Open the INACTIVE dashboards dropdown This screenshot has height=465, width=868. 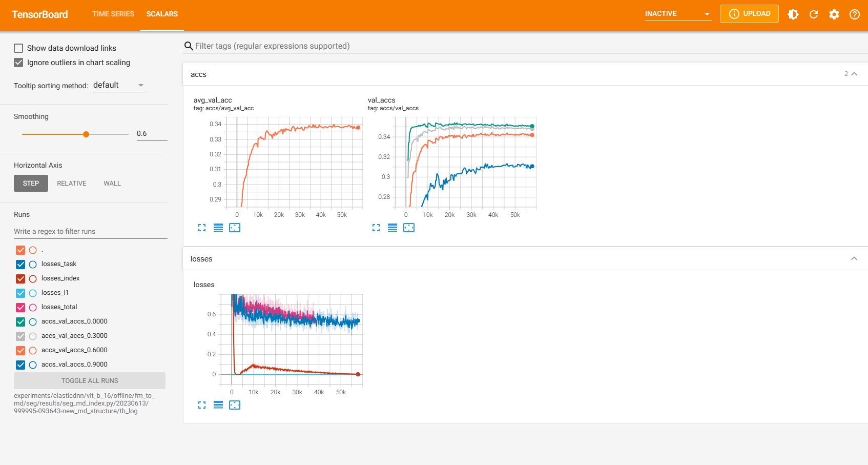pos(677,14)
